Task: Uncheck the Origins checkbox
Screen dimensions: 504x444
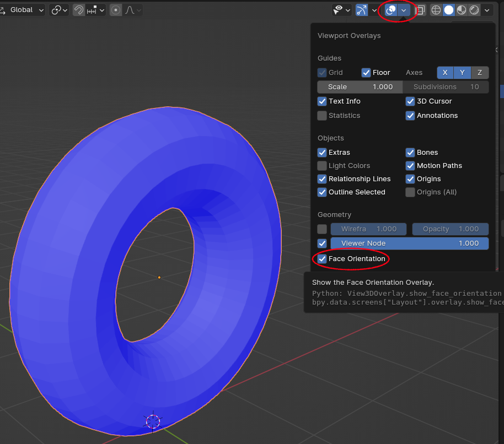Action: (410, 179)
